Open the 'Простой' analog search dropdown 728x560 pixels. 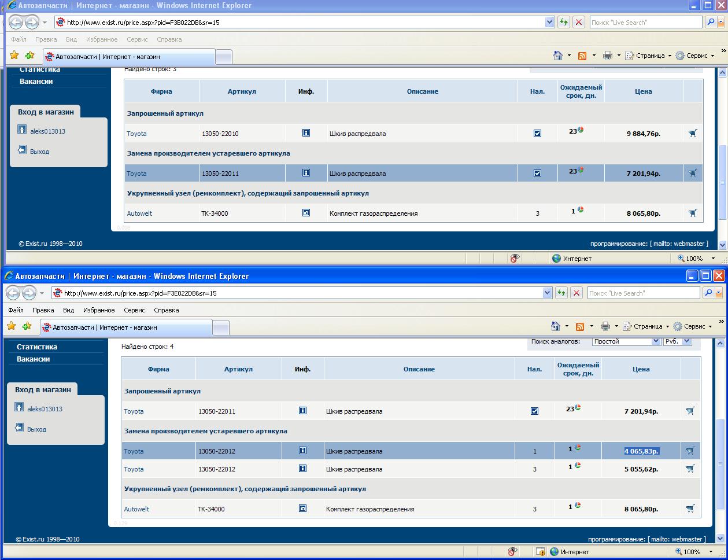626,341
